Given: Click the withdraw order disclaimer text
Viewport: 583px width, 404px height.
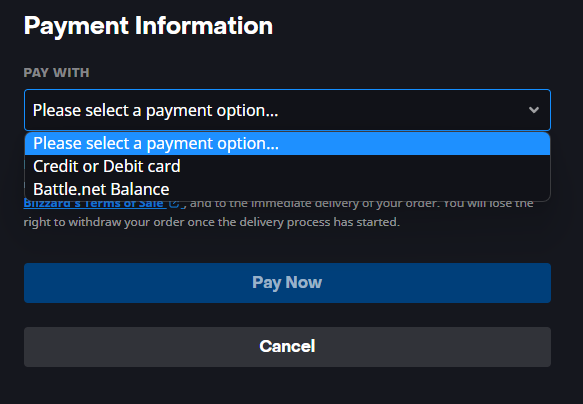Looking at the screenshot, I should point(212,222).
